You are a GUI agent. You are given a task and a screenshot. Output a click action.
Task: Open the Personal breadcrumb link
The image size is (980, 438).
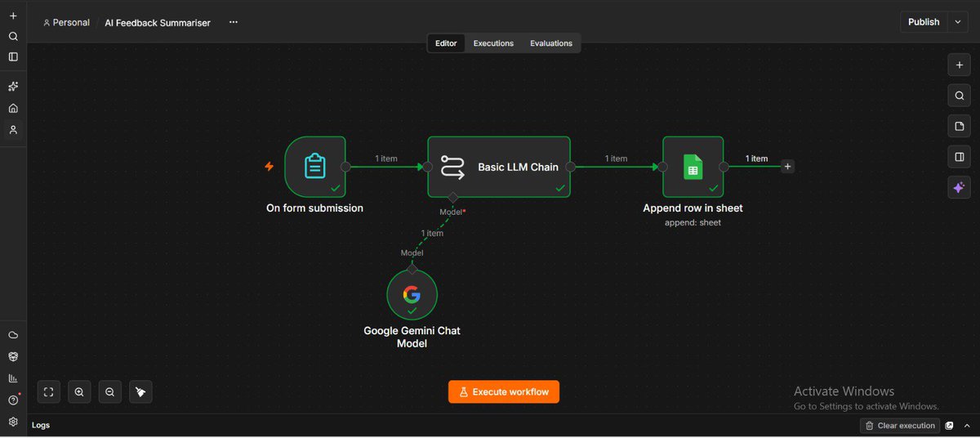point(66,23)
